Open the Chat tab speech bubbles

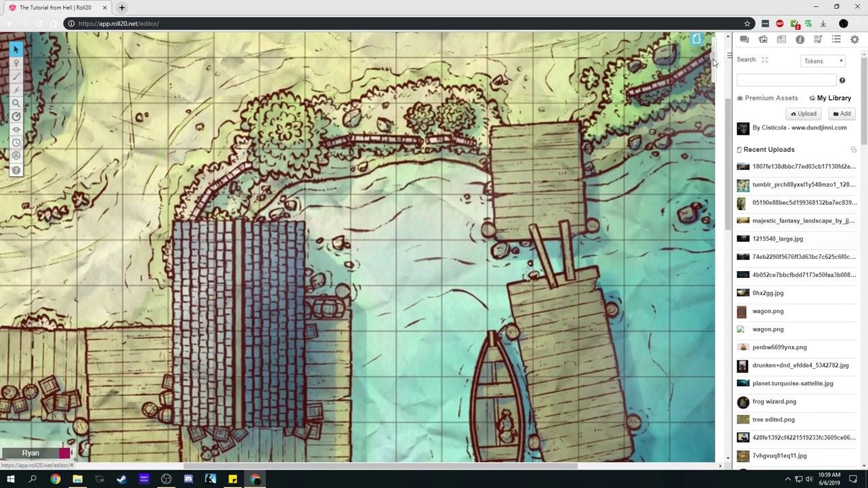click(745, 40)
